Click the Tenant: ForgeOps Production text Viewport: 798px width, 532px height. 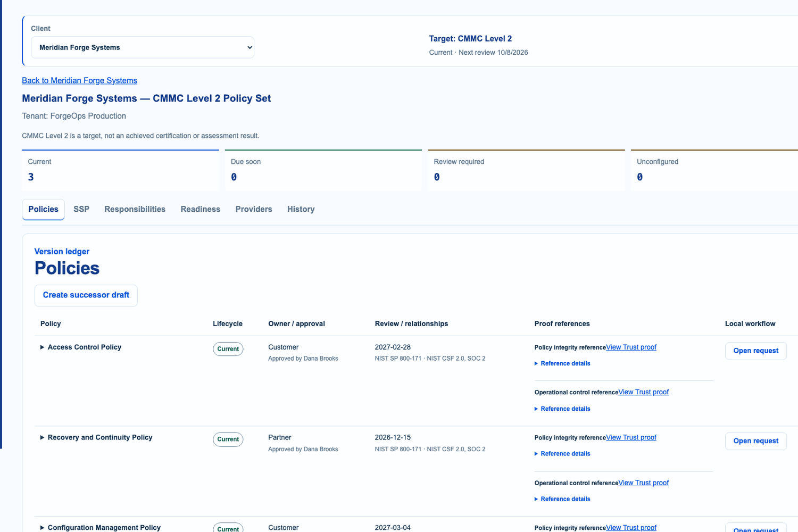point(74,116)
